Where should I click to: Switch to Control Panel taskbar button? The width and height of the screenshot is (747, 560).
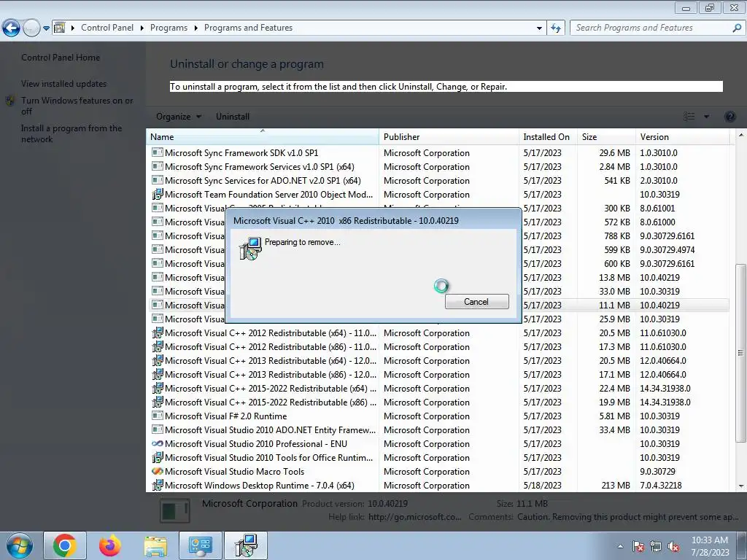(x=200, y=545)
